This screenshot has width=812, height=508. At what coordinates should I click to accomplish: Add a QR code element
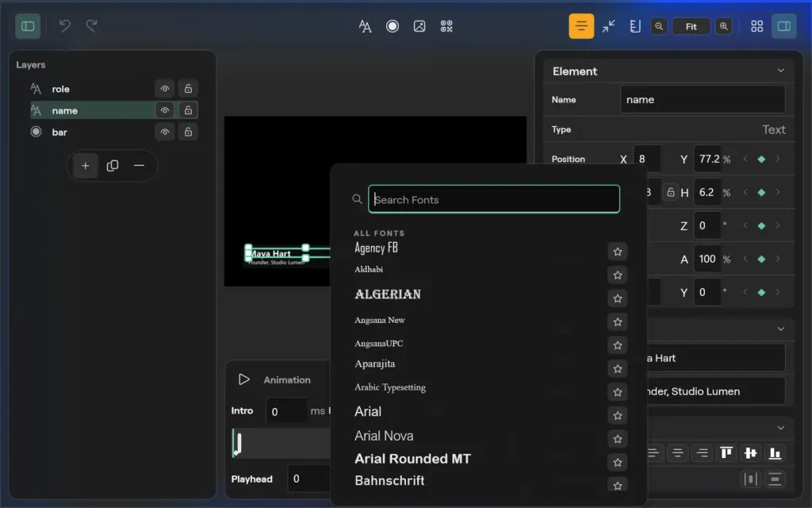446,26
